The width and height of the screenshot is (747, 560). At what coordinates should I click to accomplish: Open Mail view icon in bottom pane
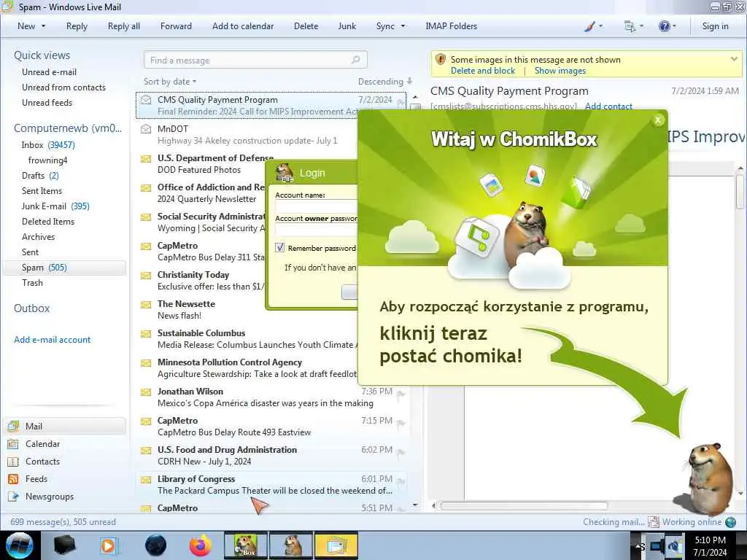point(13,426)
